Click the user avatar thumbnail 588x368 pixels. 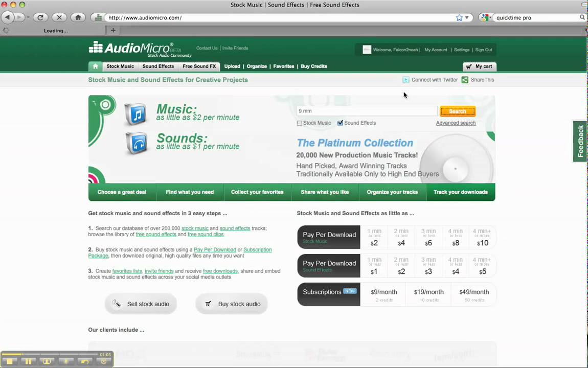(x=367, y=50)
